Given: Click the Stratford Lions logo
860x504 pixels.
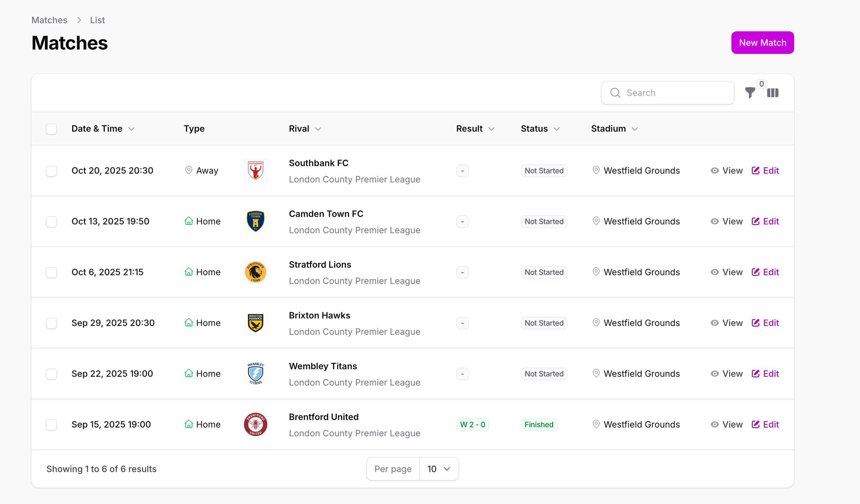Looking at the screenshot, I should click(255, 272).
